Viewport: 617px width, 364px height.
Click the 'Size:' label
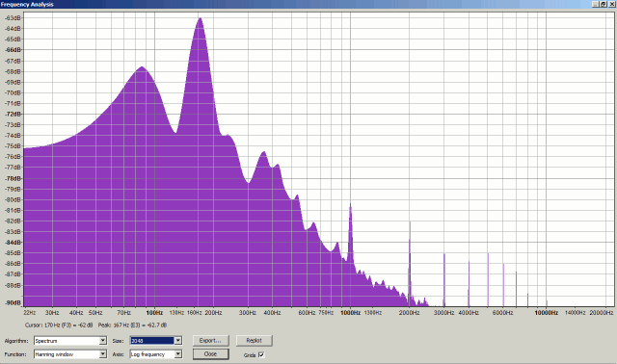[x=118, y=341]
